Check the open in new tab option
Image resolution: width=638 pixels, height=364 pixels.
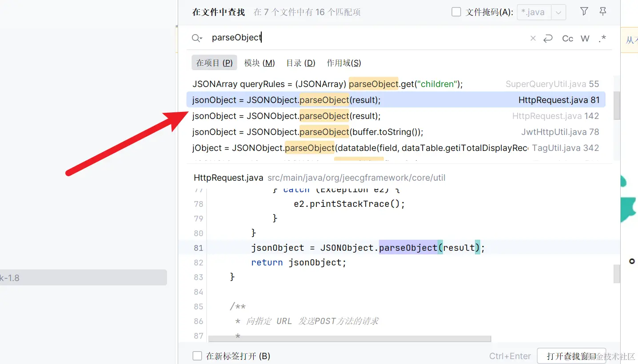click(x=197, y=356)
